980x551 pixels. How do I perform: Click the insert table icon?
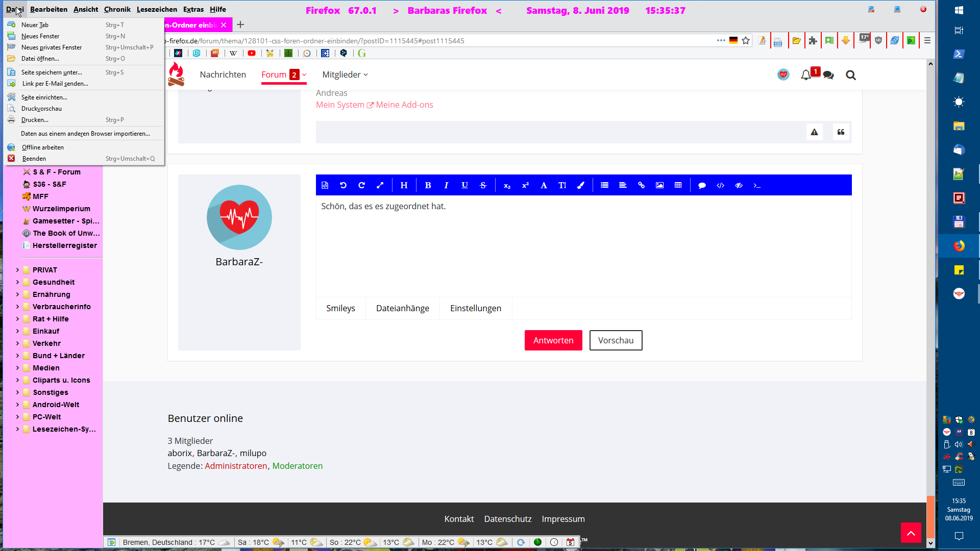[x=678, y=185]
